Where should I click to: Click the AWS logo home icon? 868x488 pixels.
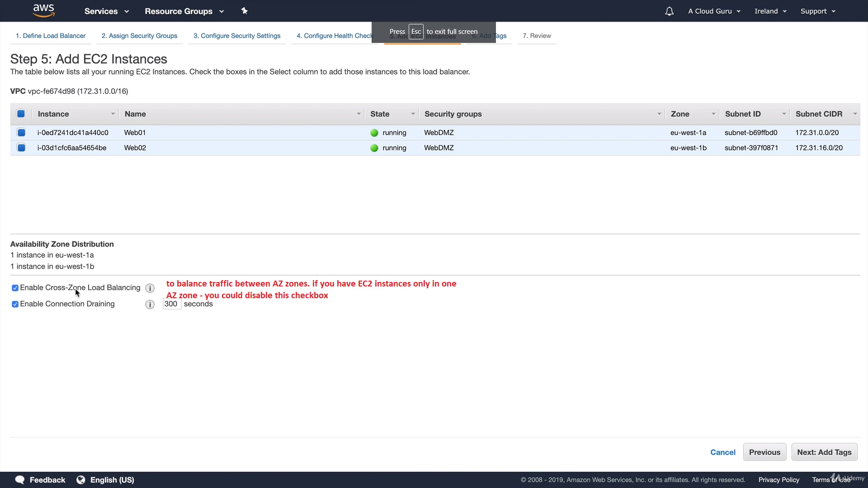pos(44,10)
